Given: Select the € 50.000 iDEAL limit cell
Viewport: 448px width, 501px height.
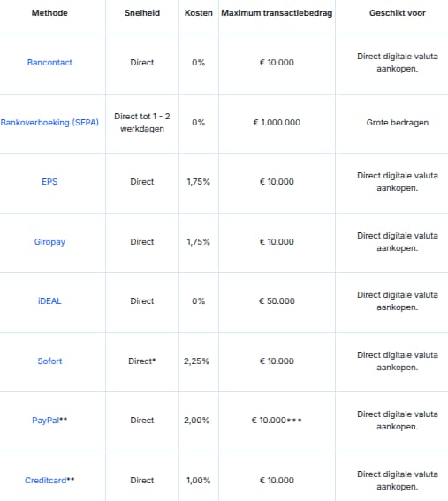Looking at the screenshot, I should point(277,301).
